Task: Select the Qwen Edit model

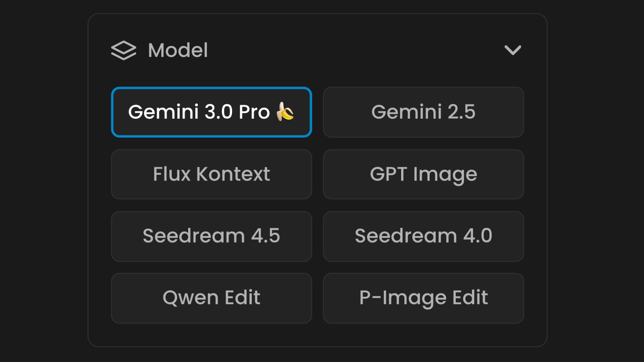Action: [x=212, y=298]
